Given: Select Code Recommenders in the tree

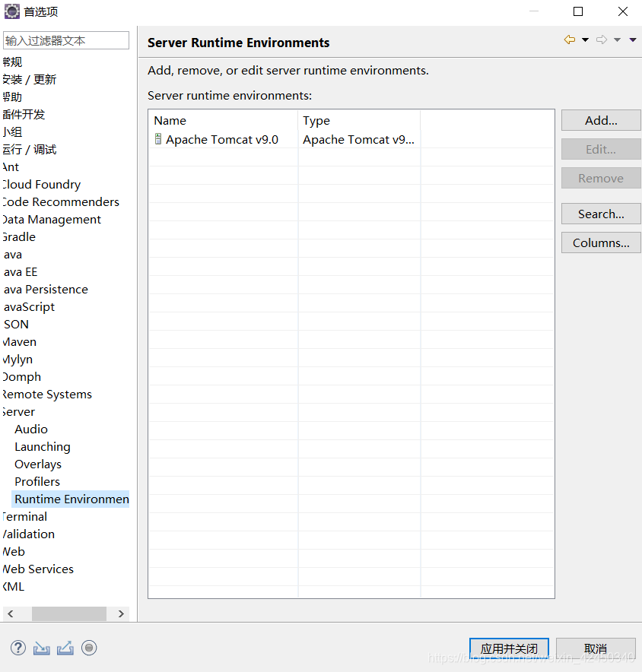Looking at the screenshot, I should (61, 202).
